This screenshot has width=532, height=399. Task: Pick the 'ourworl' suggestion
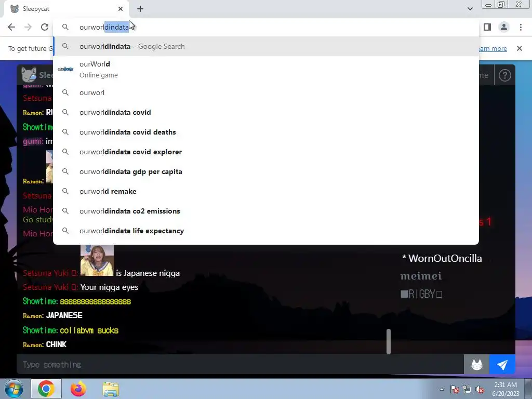266,92
